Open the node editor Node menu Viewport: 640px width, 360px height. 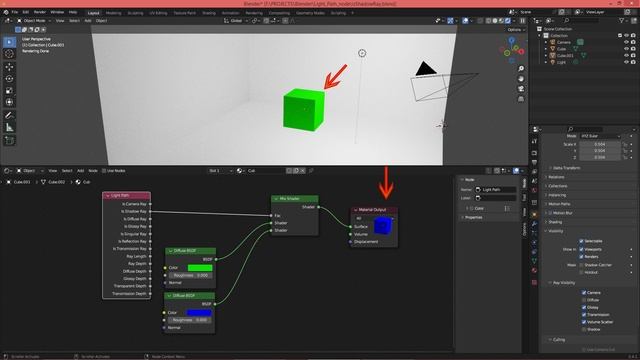[93, 171]
